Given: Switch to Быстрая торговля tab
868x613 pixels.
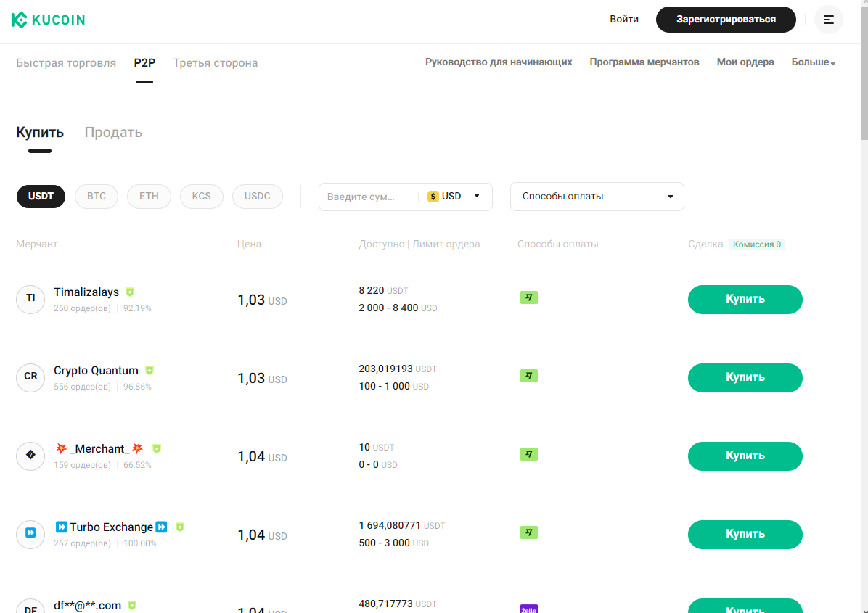Looking at the screenshot, I should pos(66,63).
